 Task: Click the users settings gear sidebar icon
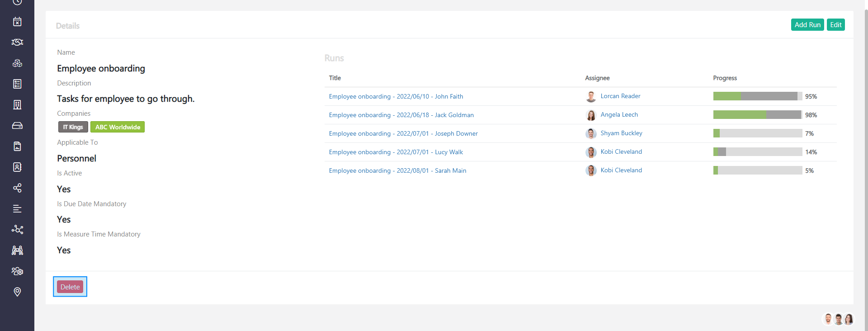(17, 271)
